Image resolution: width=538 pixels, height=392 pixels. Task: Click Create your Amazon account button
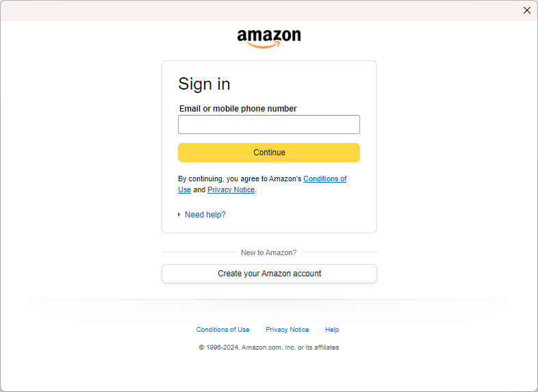[x=269, y=274]
